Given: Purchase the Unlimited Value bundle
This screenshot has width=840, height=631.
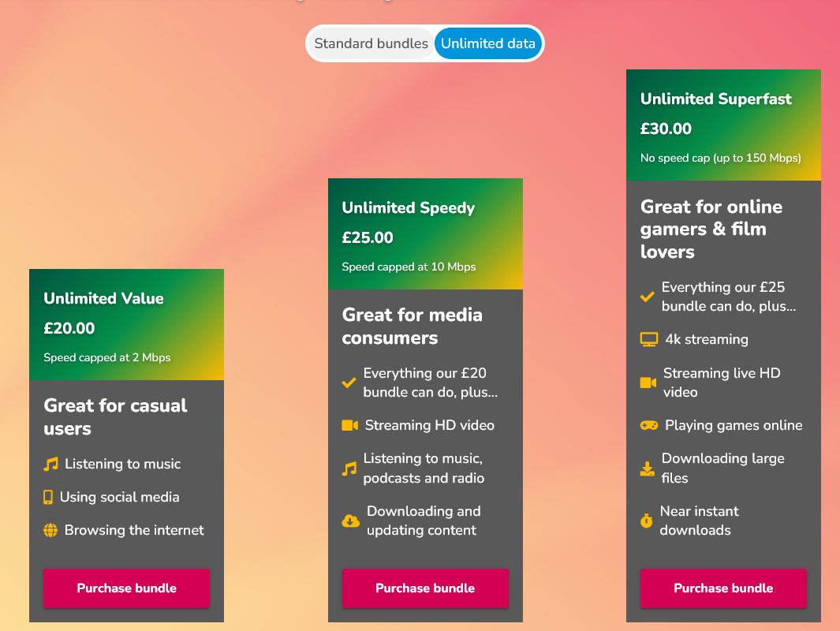Looking at the screenshot, I should pyautogui.click(x=126, y=588).
